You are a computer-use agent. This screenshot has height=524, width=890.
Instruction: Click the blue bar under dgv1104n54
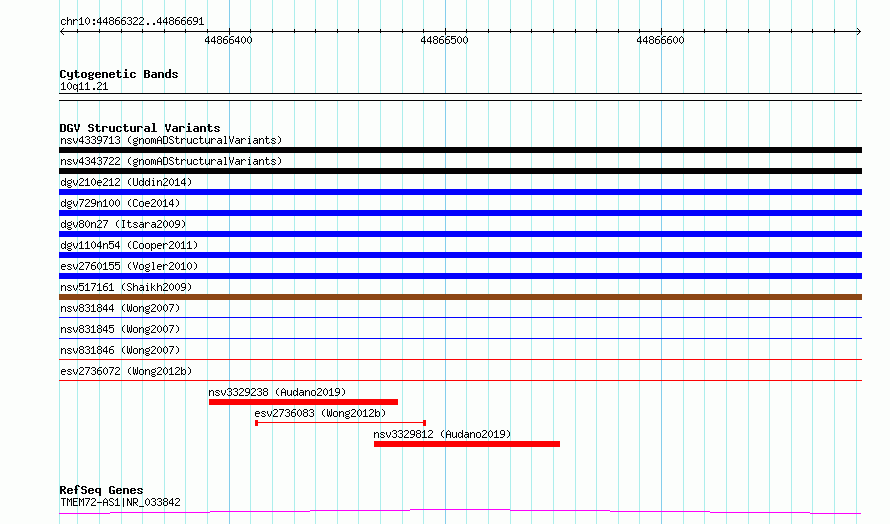tap(460, 255)
